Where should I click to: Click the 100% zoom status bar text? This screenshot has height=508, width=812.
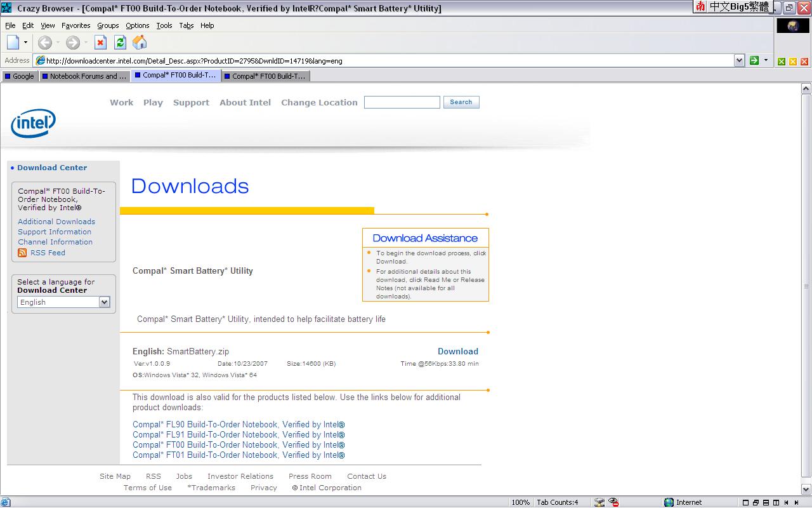coord(520,502)
